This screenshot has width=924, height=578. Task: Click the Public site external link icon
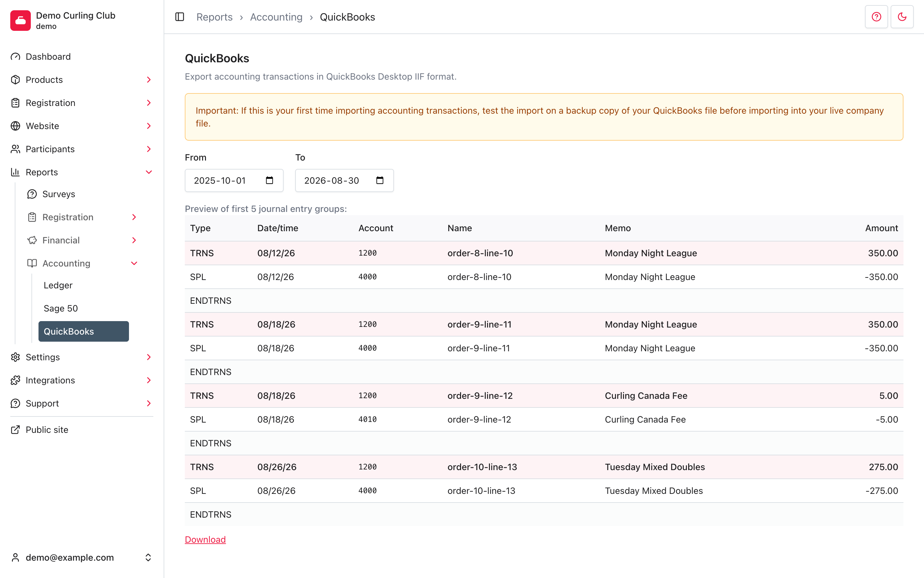[x=15, y=430]
